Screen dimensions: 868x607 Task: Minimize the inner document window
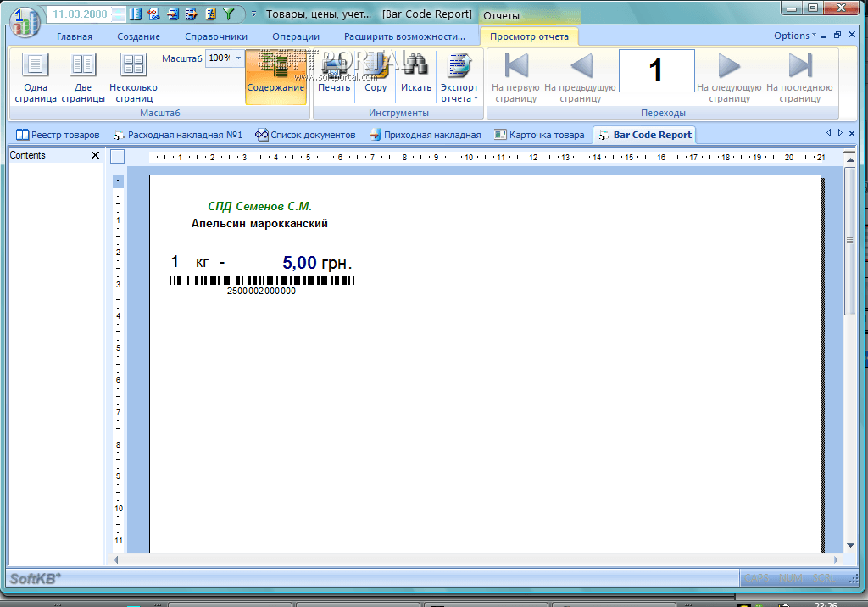pos(824,36)
